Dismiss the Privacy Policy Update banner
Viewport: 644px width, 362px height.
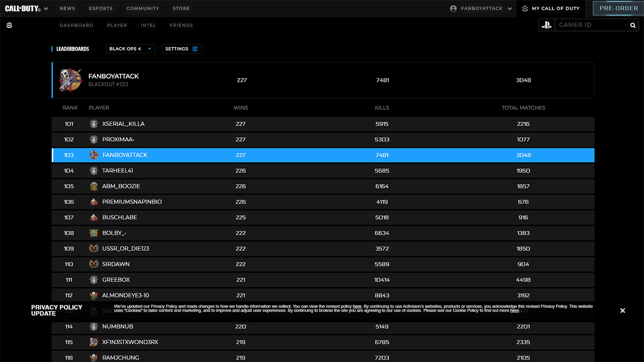[622, 310]
